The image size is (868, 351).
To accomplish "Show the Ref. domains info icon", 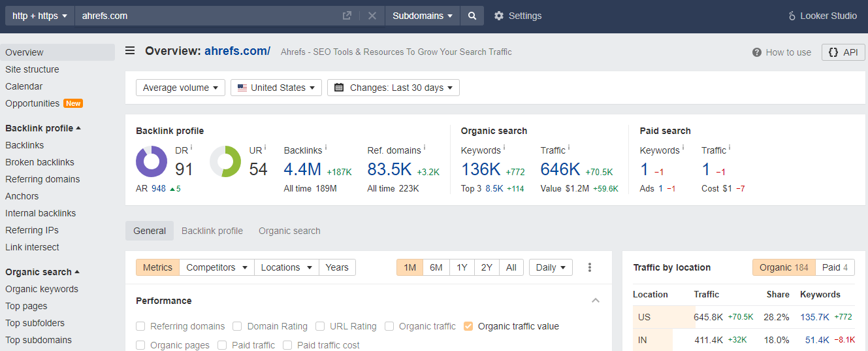I will click(425, 148).
